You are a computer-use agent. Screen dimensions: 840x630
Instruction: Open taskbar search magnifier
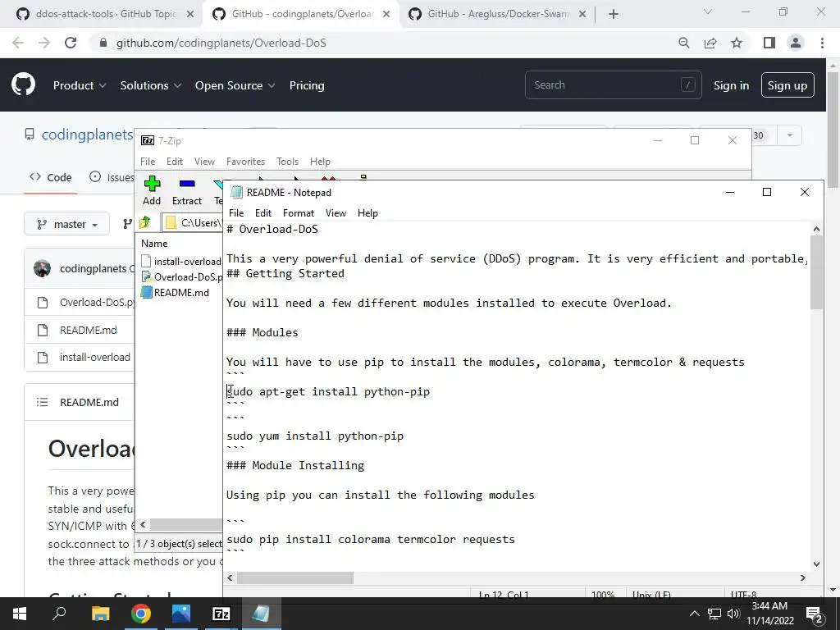[x=59, y=614]
